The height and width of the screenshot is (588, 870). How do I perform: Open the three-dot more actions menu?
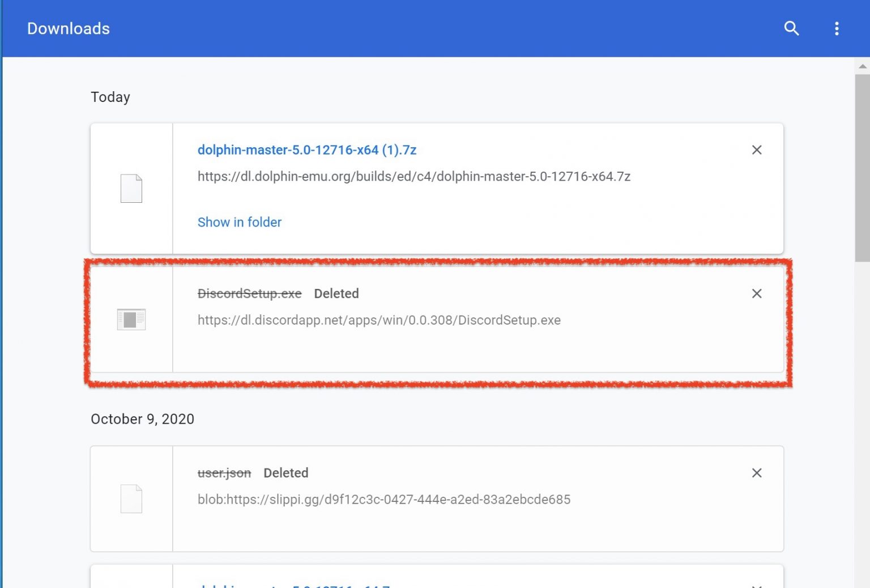pos(837,28)
